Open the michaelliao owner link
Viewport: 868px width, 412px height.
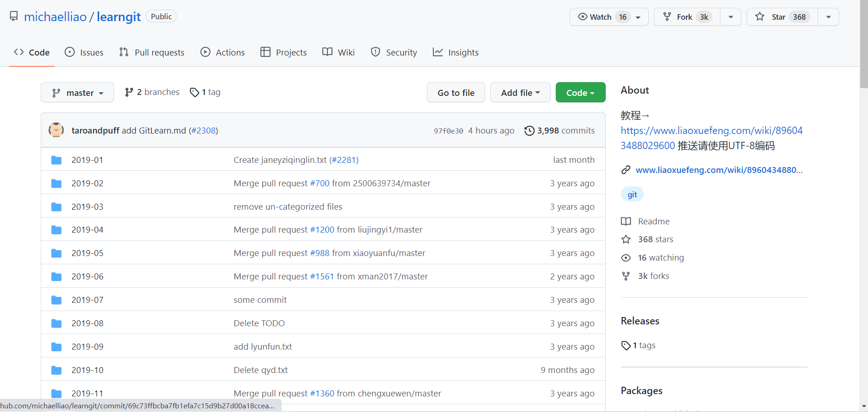click(55, 17)
